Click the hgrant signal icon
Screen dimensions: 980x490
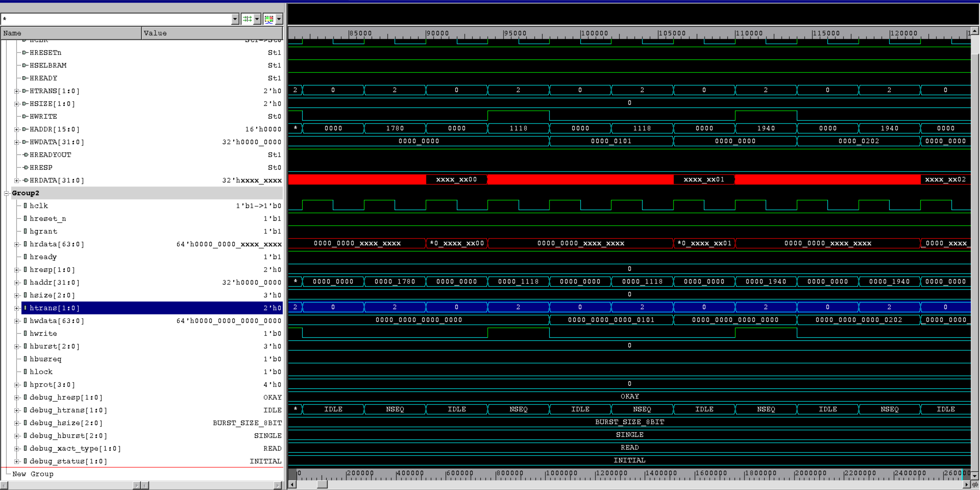pos(25,232)
